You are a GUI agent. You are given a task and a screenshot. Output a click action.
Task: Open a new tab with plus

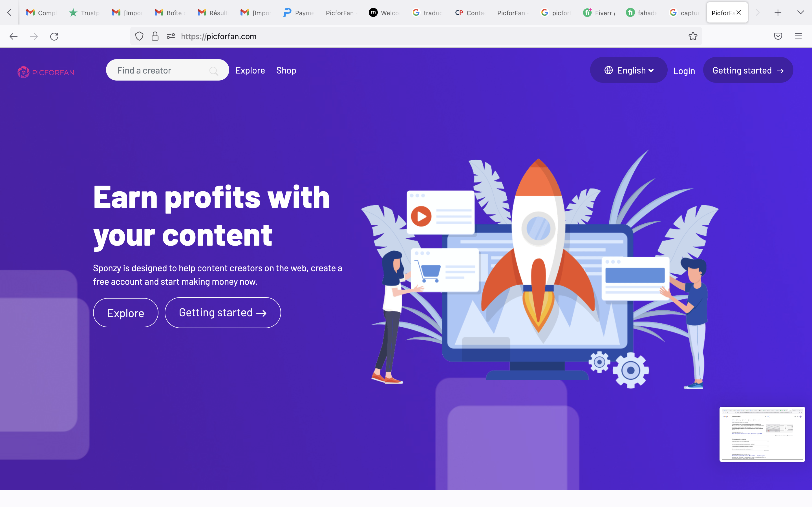[778, 13]
